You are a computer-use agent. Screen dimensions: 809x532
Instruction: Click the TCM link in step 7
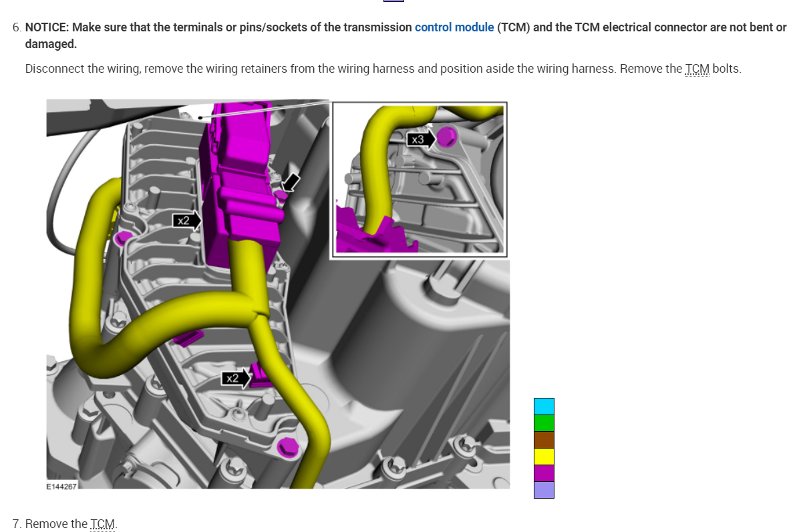click(x=102, y=524)
